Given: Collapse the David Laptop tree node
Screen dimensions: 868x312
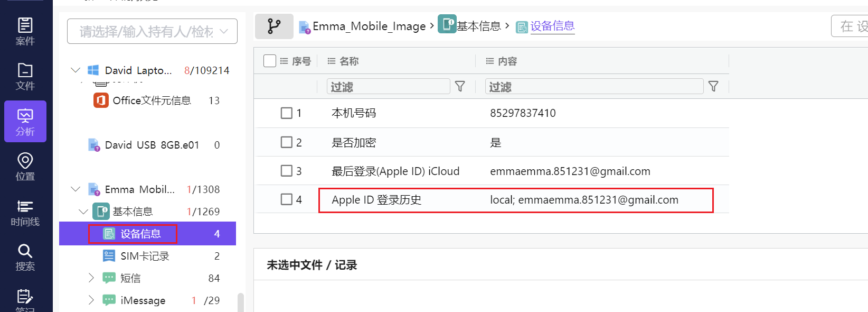Looking at the screenshot, I should click(76, 70).
